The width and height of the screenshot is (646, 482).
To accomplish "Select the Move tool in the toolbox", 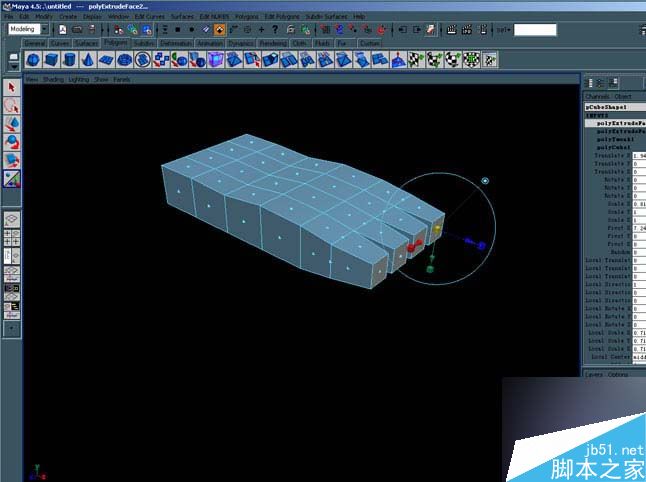I will click(12, 124).
